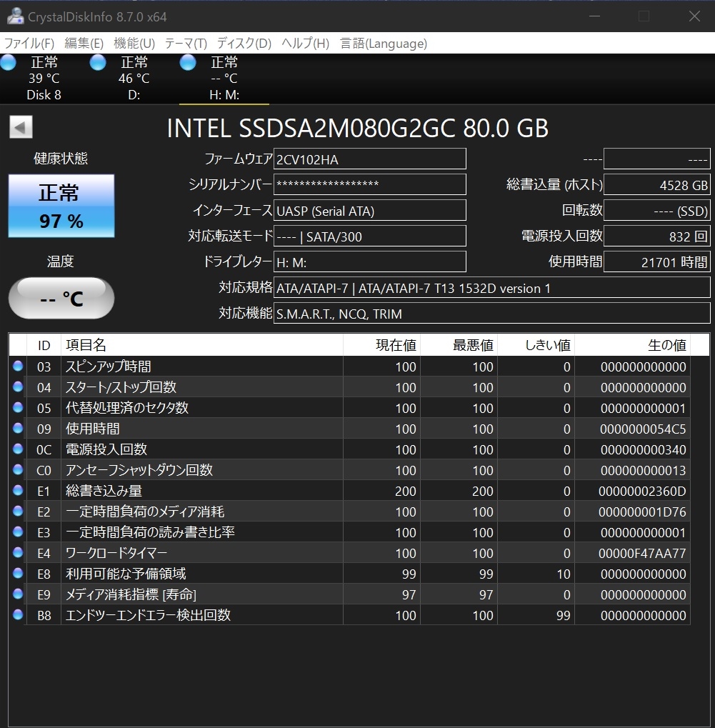Click status orb of 03 スピンアップ時間 row
The width and height of the screenshot is (715, 728).
(x=18, y=365)
